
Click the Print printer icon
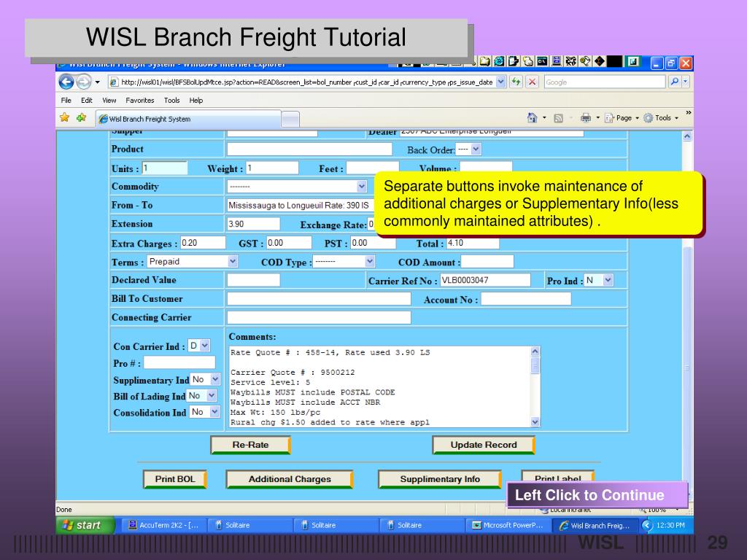pos(586,117)
